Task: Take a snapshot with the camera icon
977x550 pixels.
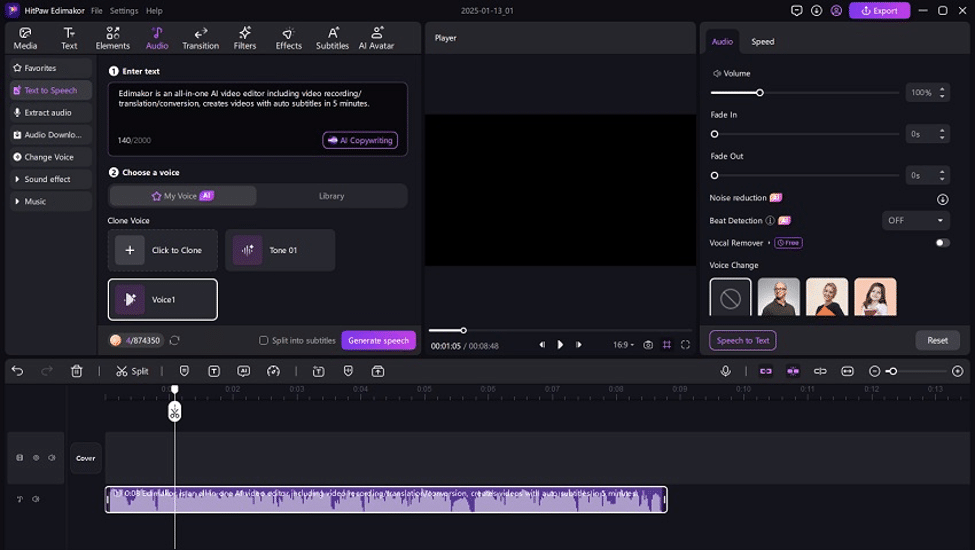Action: (648, 345)
